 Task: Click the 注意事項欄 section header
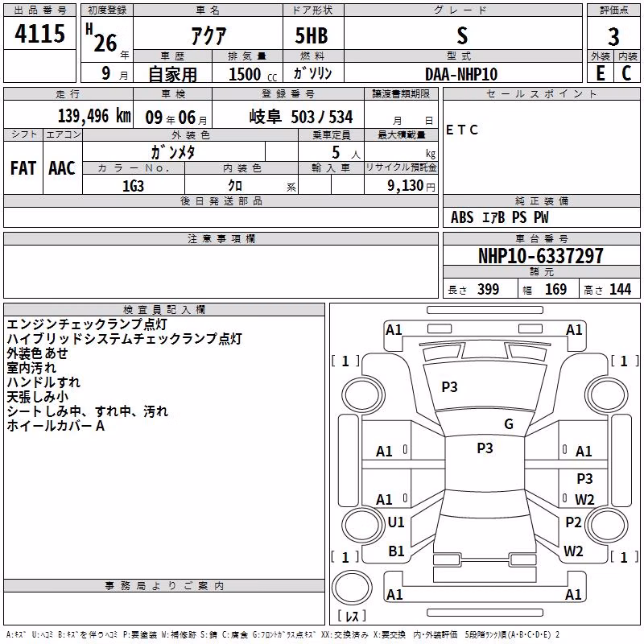tap(221, 238)
